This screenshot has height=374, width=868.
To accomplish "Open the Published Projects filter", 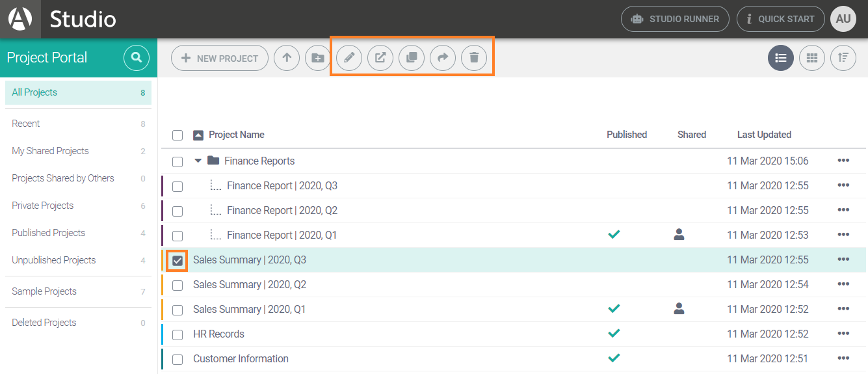I will coord(49,233).
